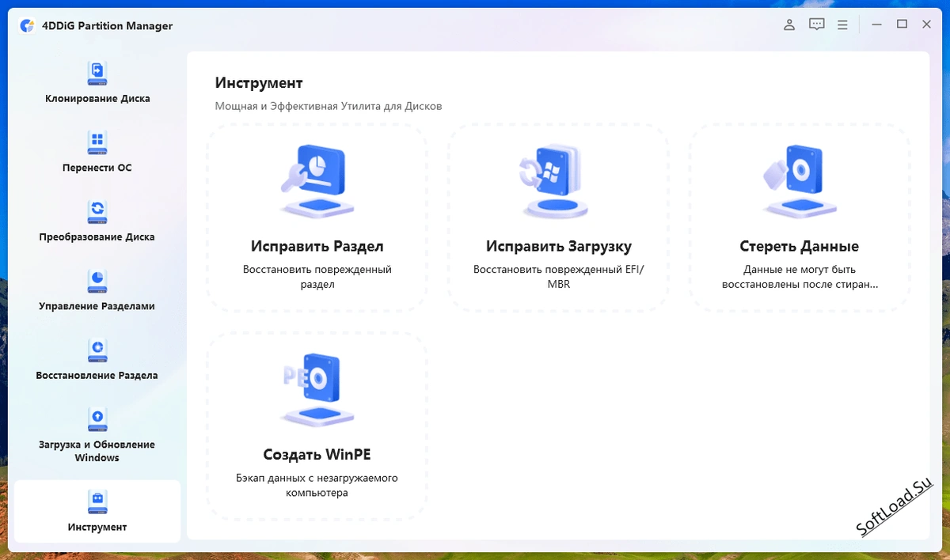950x560 pixels.
Task: Click the 4DDiG app logo
Action: 27,25
